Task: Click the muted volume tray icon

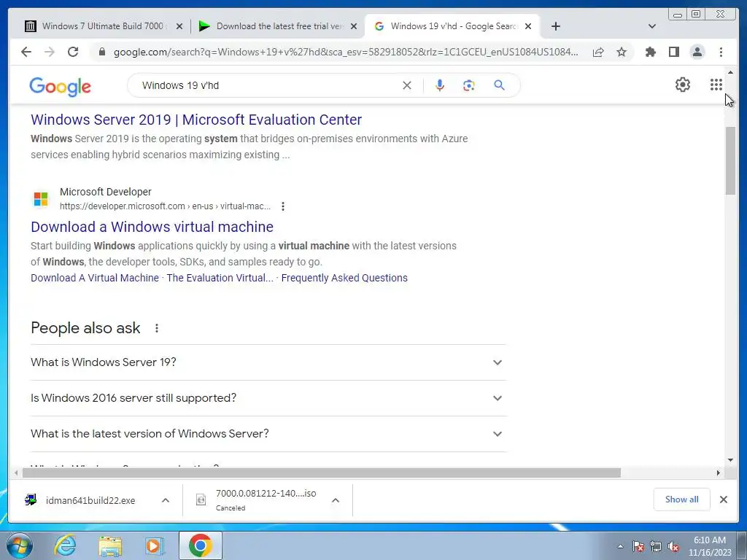Action: pos(673,546)
